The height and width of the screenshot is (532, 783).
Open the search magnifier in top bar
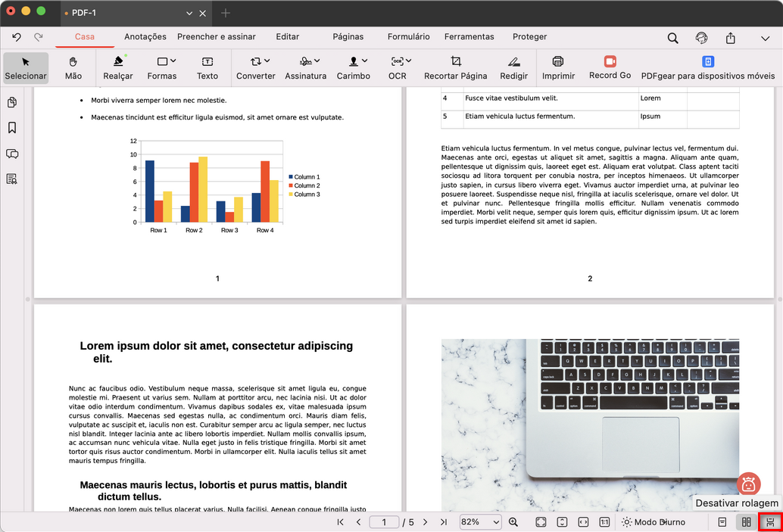672,38
